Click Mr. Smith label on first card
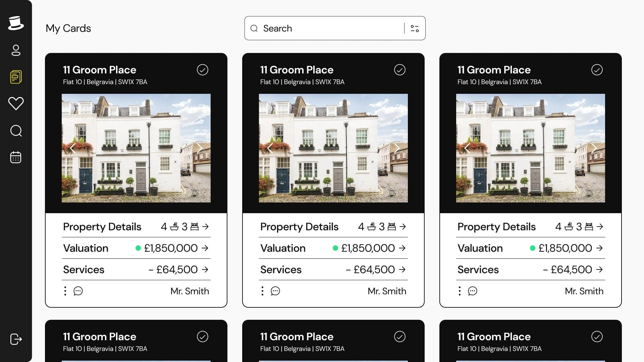 tap(189, 291)
